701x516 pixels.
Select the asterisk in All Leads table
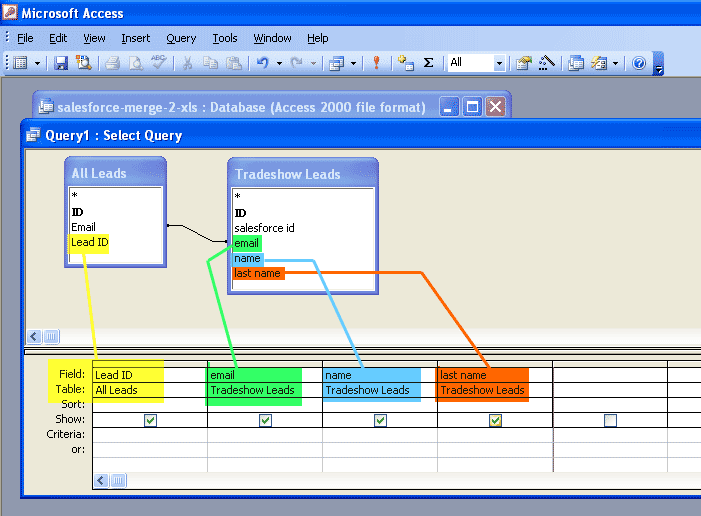[75, 195]
